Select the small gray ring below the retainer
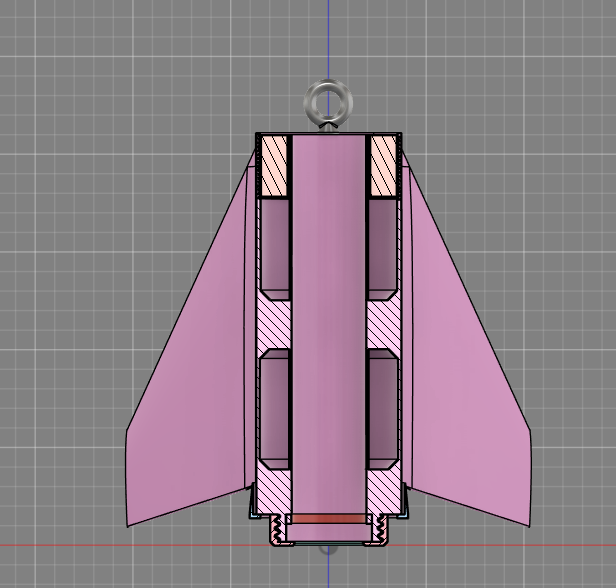Screen dimensions: 616x588 [x=328, y=549]
